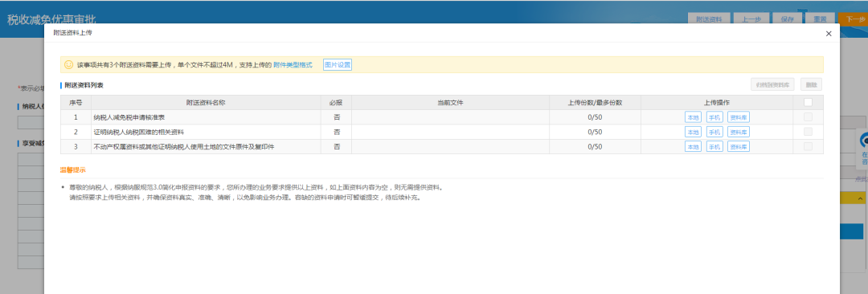Upload 本地 file for 证明纳税人纳税困难的相关资料

pyautogui.click(x=693, y=132)
